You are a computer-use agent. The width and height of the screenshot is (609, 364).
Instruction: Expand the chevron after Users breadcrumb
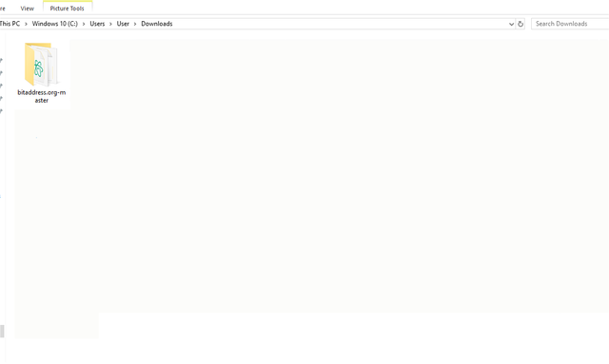pyautogui.click(x=110, y=24)
